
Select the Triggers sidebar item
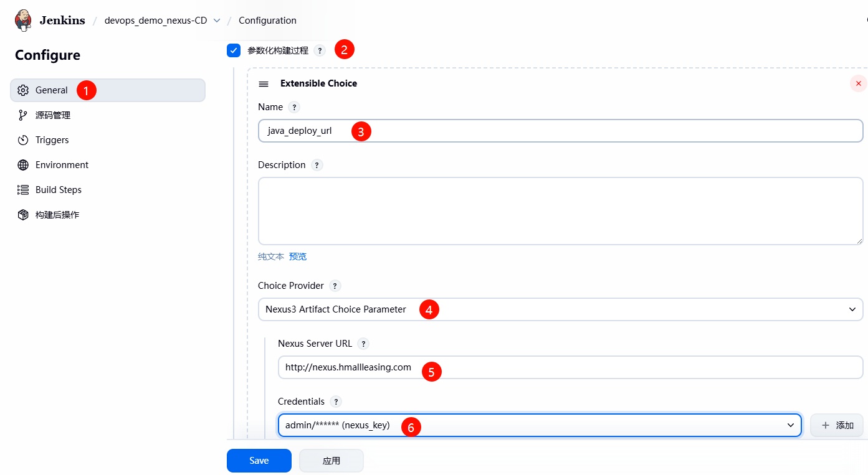point(52,140)
